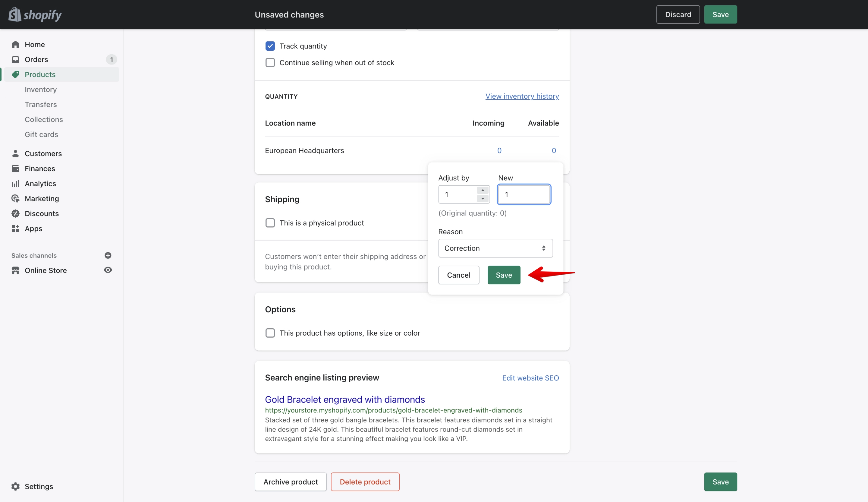Decrease Adjust by value with down arrow
Screen dimensions: 868x502
(483, 198)
